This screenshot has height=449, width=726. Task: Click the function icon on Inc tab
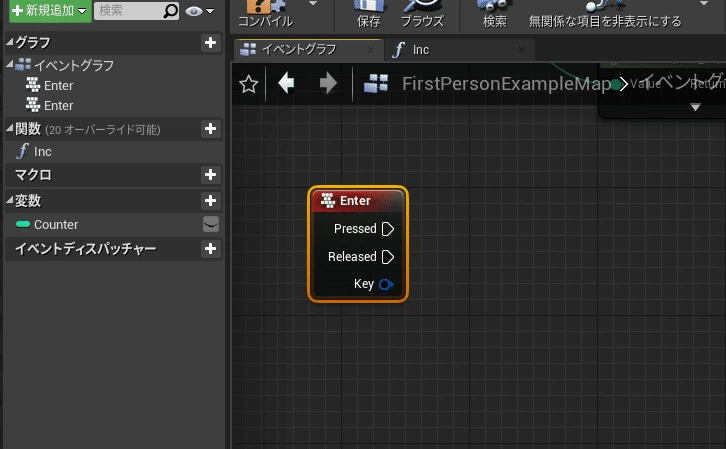[398, 50]
